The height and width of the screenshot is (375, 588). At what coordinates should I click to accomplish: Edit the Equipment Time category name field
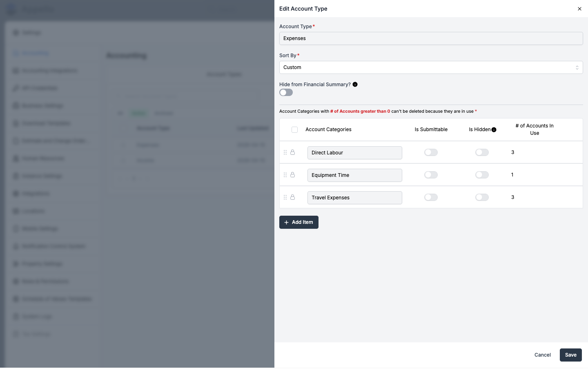click(x=355, y=175)
